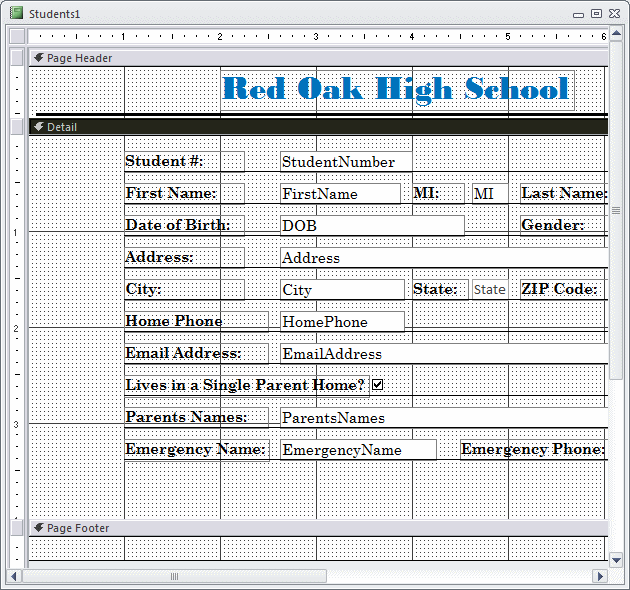The height and width of the screenshot is (590, 630).
Task: Select the Last Name: label
Action: pyautogui.click(x=564, y=194)
